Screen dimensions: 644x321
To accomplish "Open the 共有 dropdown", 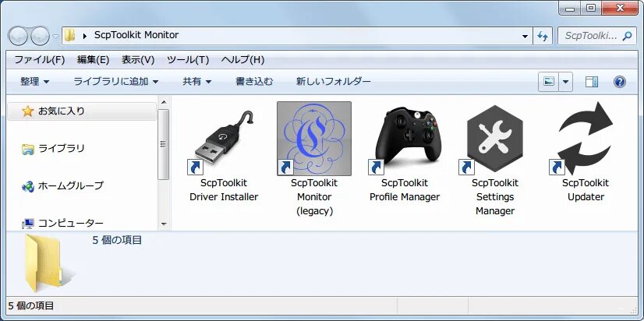I will pos(197,82).
